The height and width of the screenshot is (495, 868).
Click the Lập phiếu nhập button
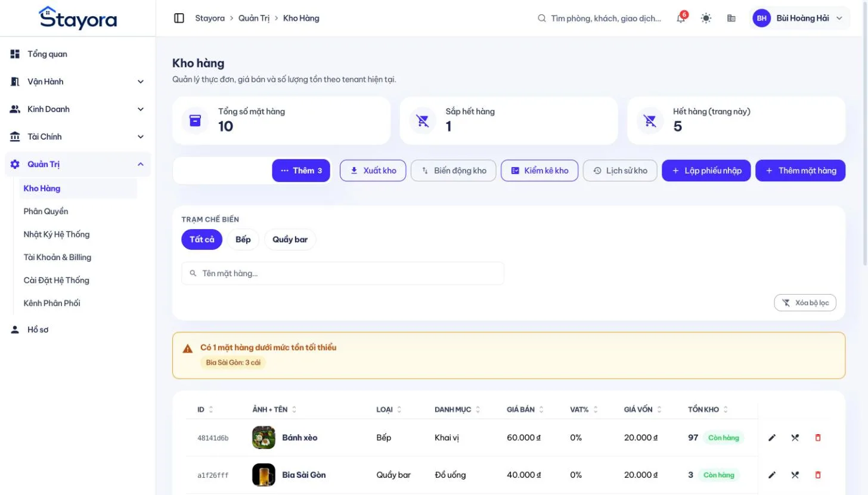click(706, 171)
